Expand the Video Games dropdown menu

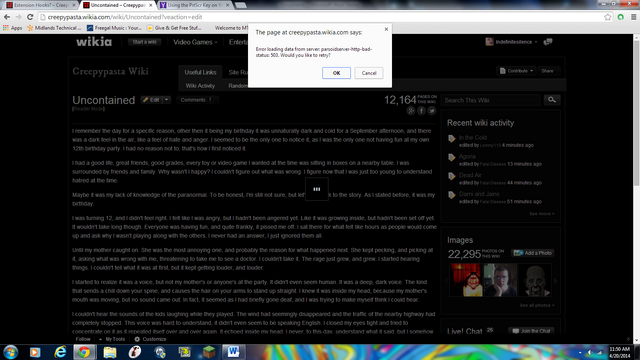(x=195, y=42)
